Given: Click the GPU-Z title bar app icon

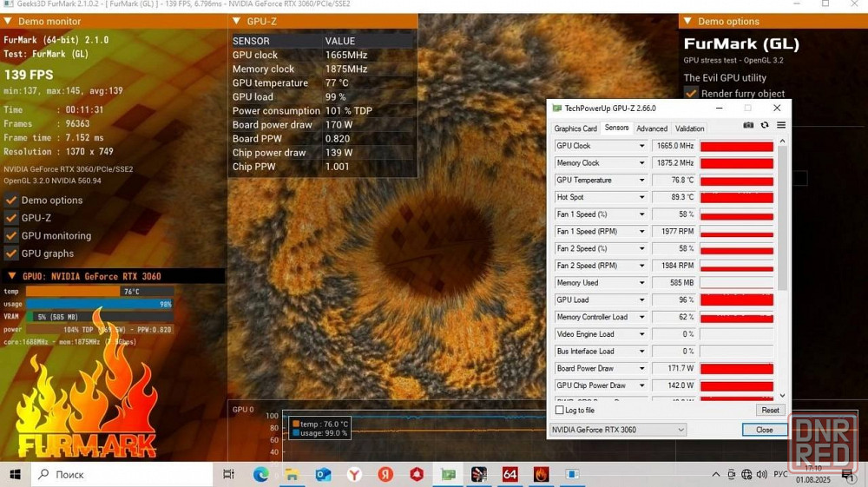Looking at the screenshot, I should 557,108.
